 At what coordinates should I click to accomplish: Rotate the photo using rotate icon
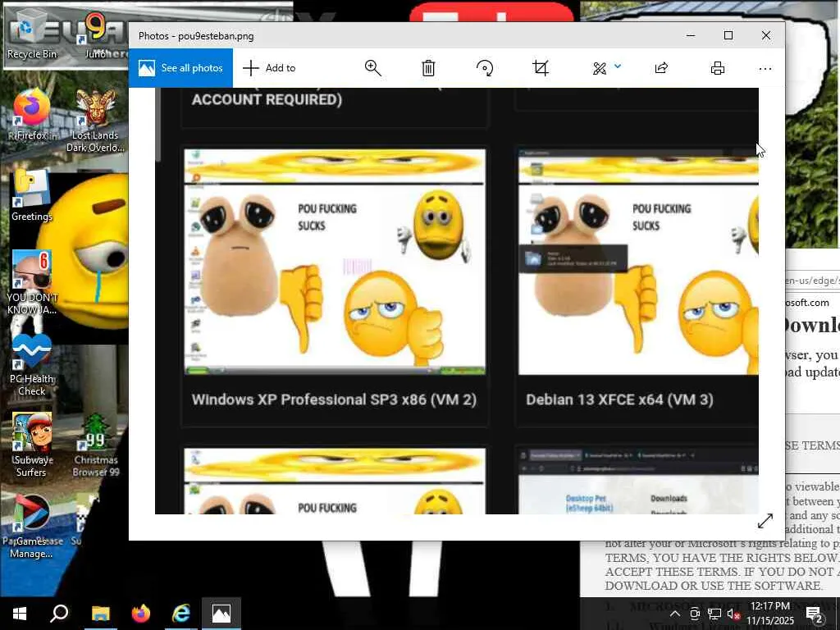485,68
